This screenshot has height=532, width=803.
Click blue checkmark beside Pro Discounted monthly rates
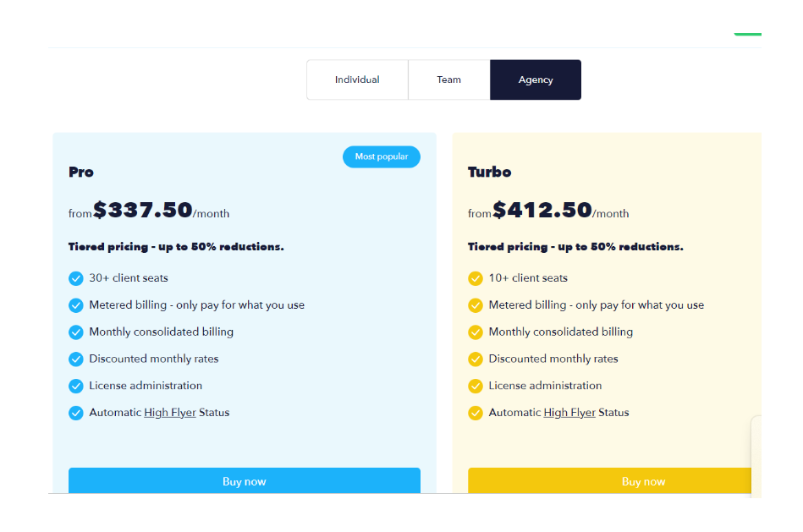tap(76, 359)
